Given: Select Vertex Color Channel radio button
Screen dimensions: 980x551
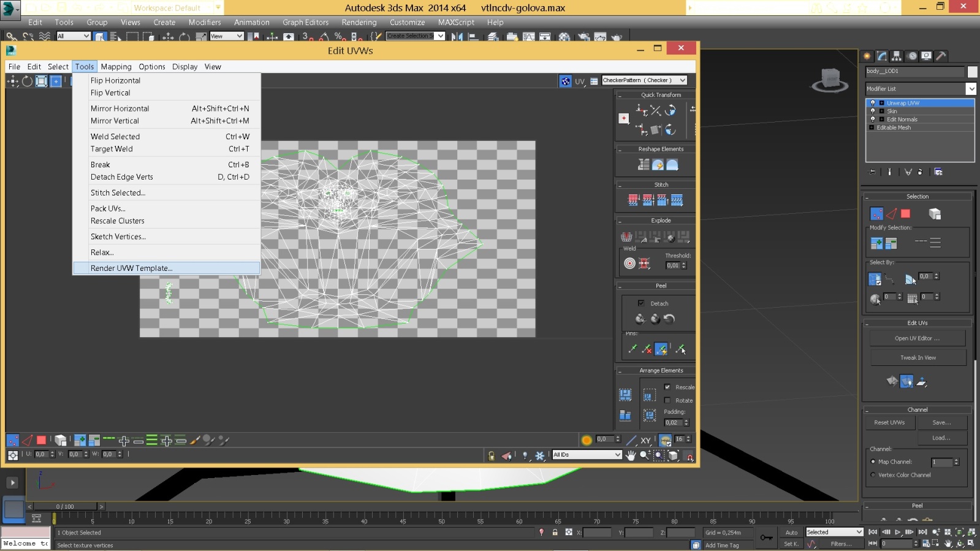Looking at the screenshot, I should coord(873,474).
